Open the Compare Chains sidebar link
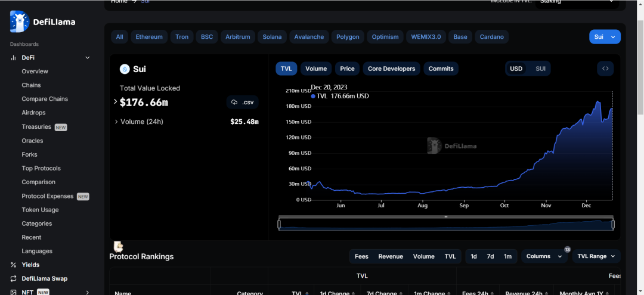The width and height of the screenshot is (644, 295). (45, 99)
